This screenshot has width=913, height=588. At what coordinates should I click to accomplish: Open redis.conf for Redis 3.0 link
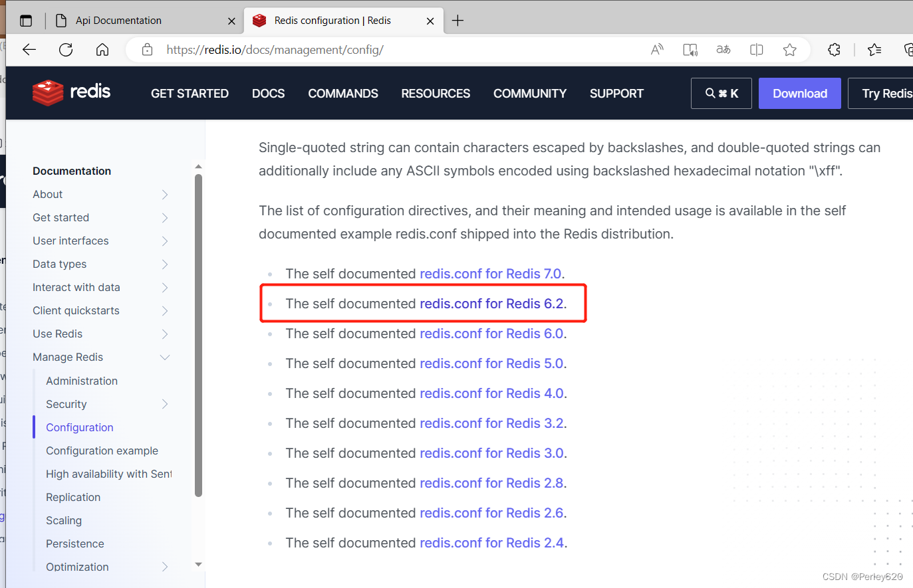[492, 453]
